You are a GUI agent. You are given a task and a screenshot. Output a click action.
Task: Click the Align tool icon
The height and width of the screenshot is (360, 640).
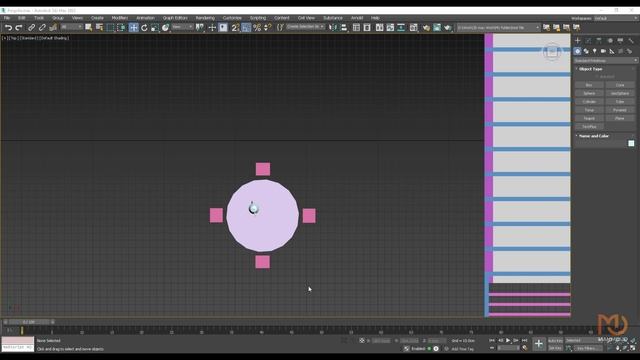344,28
